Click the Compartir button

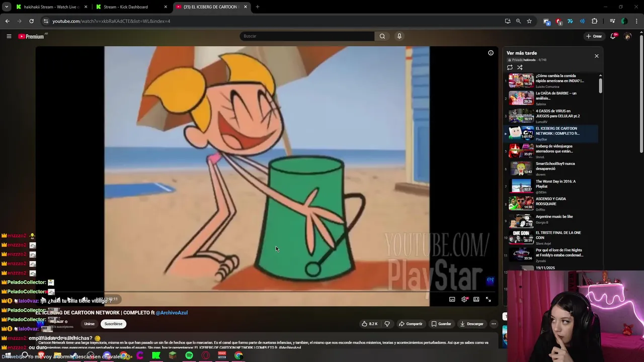click(410, 324)
